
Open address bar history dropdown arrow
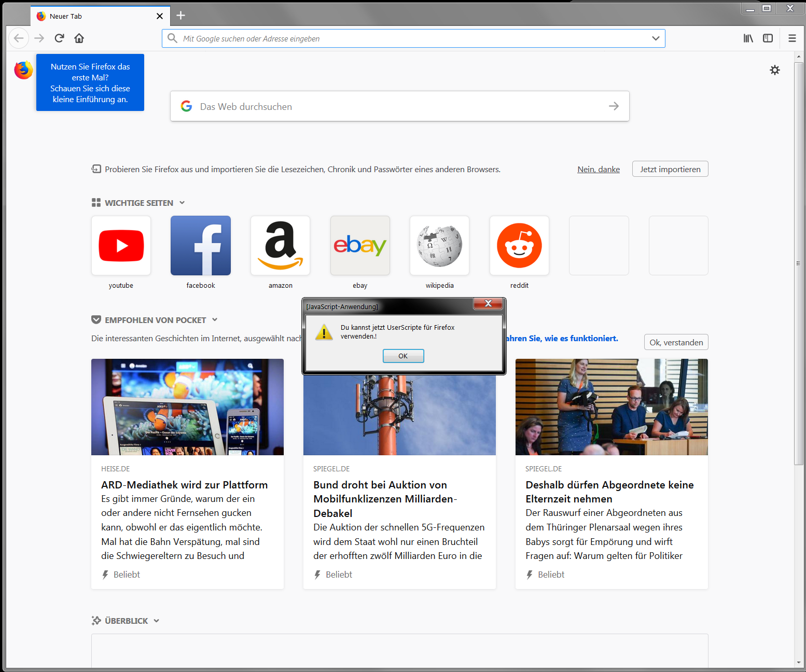coord(656,38)
